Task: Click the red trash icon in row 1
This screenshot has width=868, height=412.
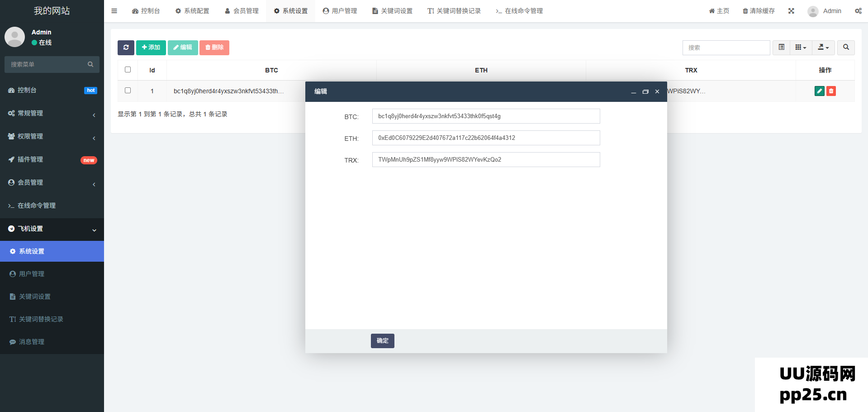Action: click(x=831, y=91)
